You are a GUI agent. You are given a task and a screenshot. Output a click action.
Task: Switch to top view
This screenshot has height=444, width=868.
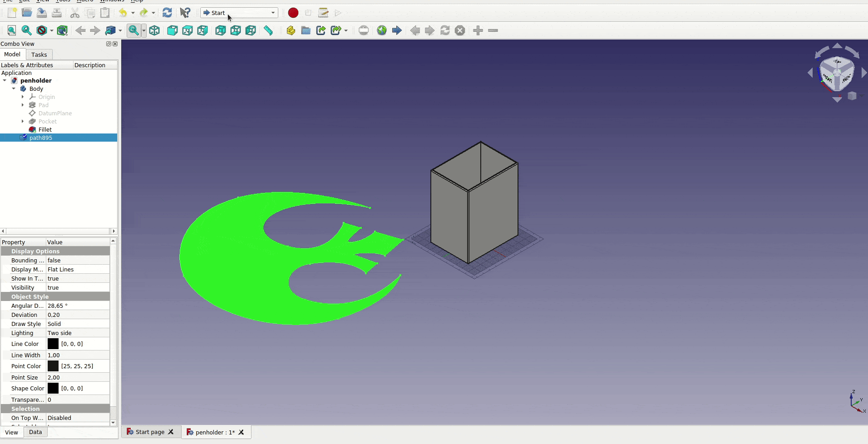tap(187, 30)
